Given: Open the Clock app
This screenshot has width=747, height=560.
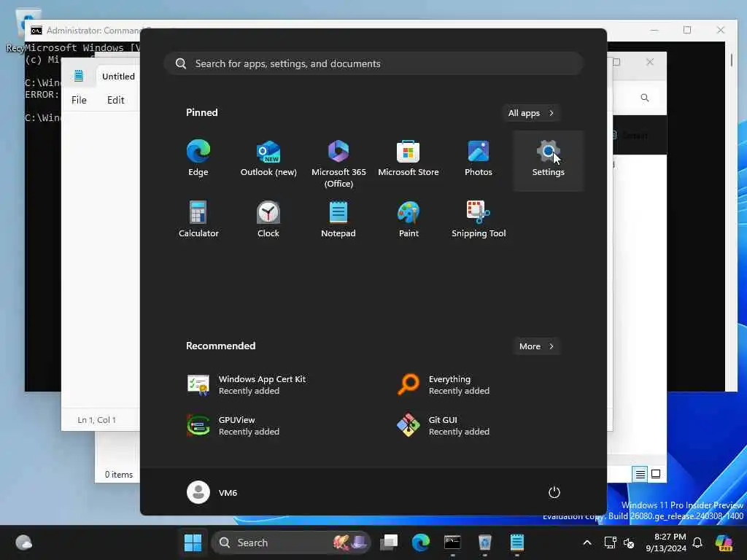Looking at the screenshot, I should click(x=268, y=219).
